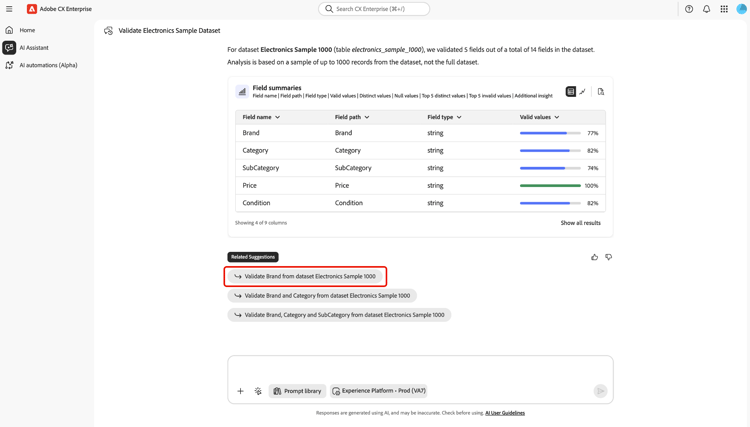The width and height of the screenshot is (750, 427).
Task: Open the Experience Platform Prod selector
Action: coord(378,391)
